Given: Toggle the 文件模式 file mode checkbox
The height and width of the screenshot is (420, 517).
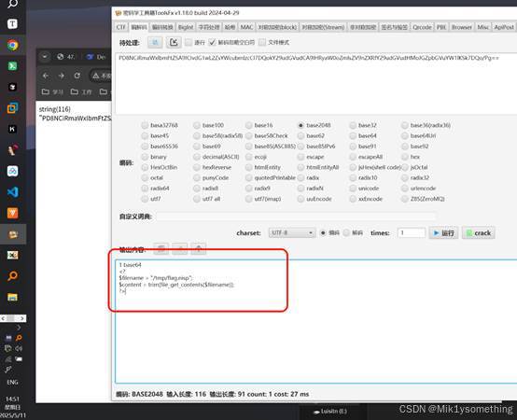Looking at the screenshot, I should (x=262, y=43).
